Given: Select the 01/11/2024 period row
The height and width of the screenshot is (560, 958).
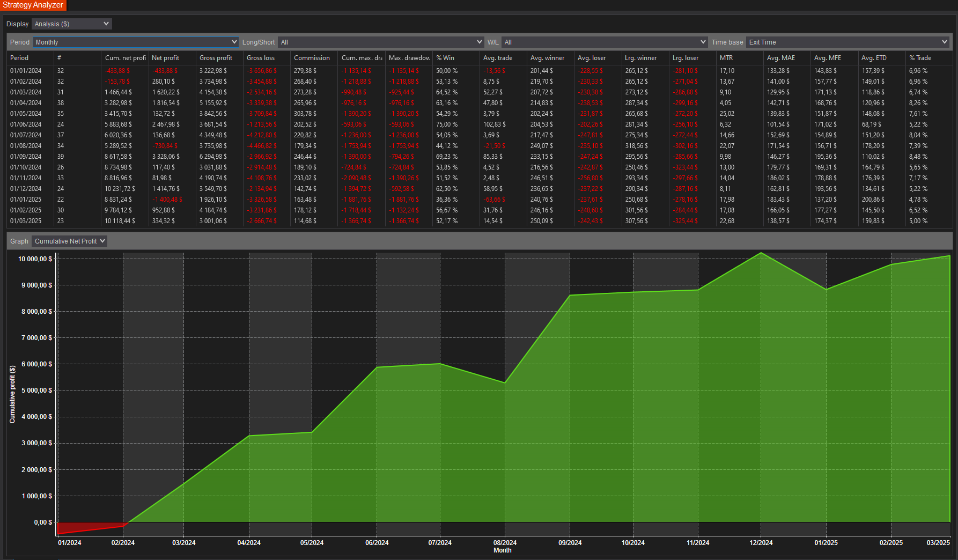Looking at the screenshot, I should click(480, 178).
